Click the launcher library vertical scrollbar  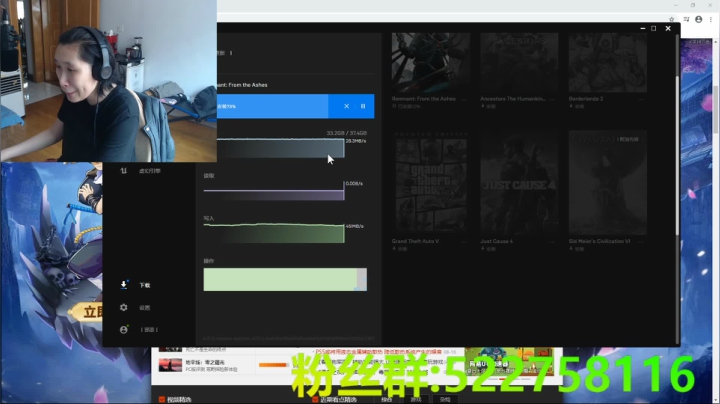676,156
